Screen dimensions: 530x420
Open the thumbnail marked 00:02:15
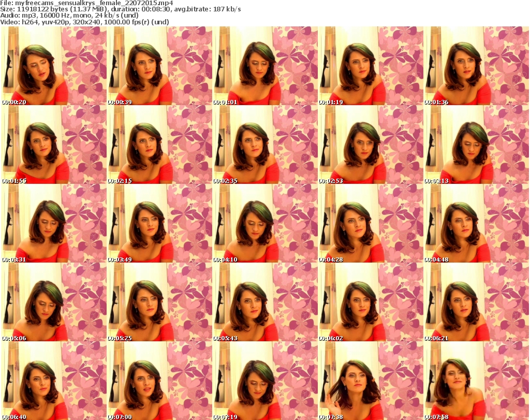pos(159,144)
